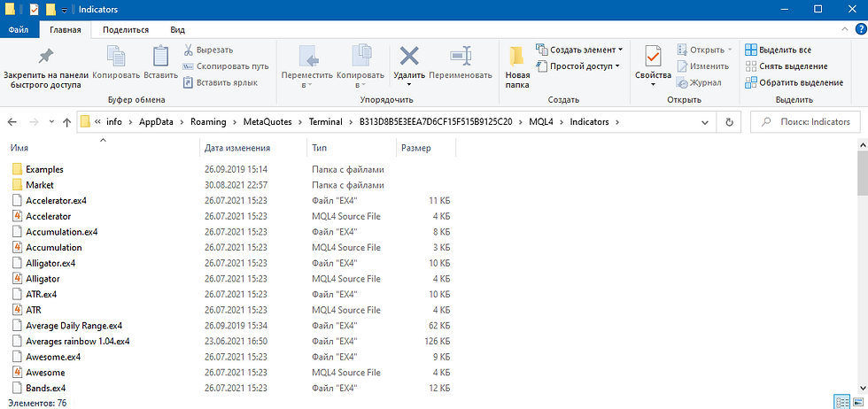This screenshot has width=868, height=409.
Task: Click the Открыть ribbon command
Action: click(704, 50)
